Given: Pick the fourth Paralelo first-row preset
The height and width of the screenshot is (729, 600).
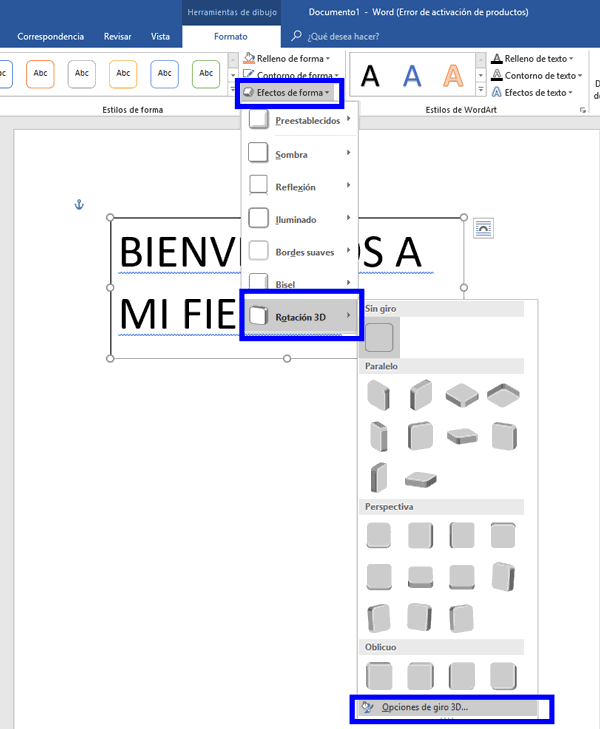Looking at the screenshot, I should click(503, 395).
